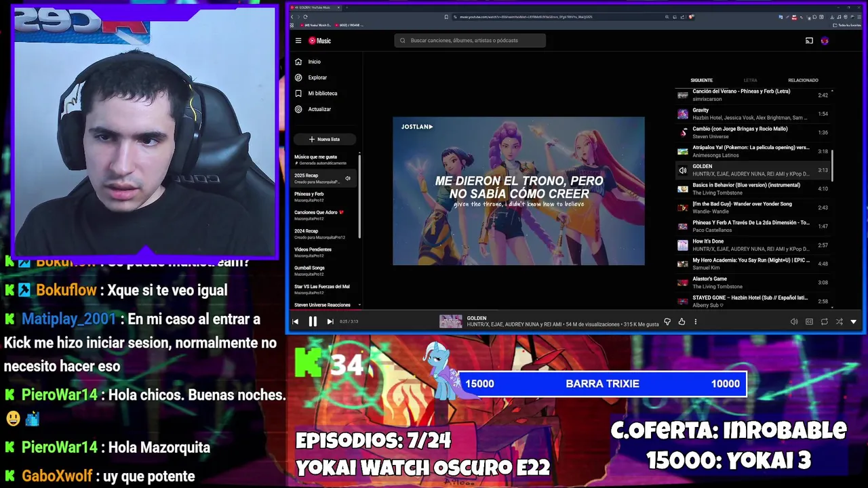Play Gravity from the queue

(x=753, y=114)
